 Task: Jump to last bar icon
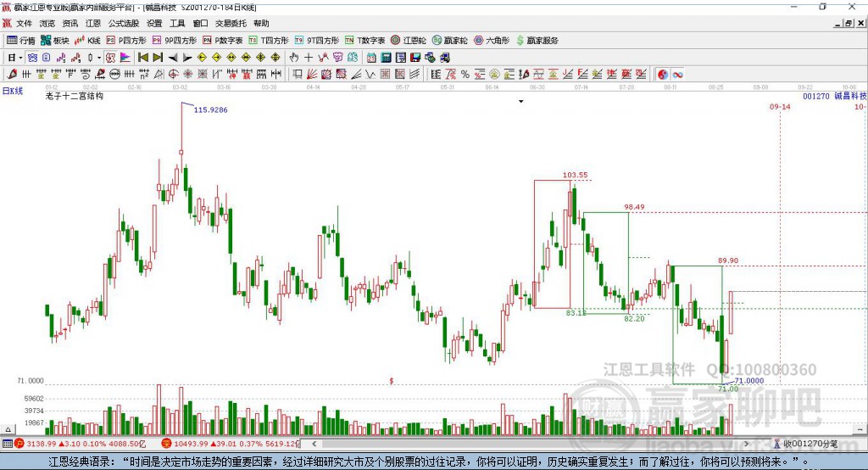coord(158,58)
